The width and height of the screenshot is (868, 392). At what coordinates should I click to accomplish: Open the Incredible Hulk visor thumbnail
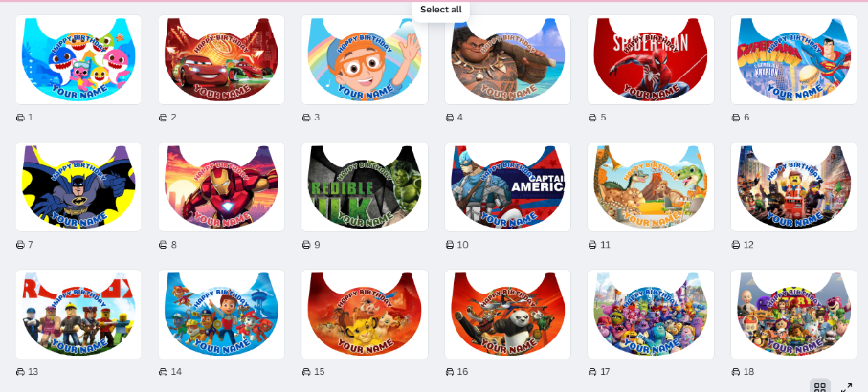click(x=365, y=186)
